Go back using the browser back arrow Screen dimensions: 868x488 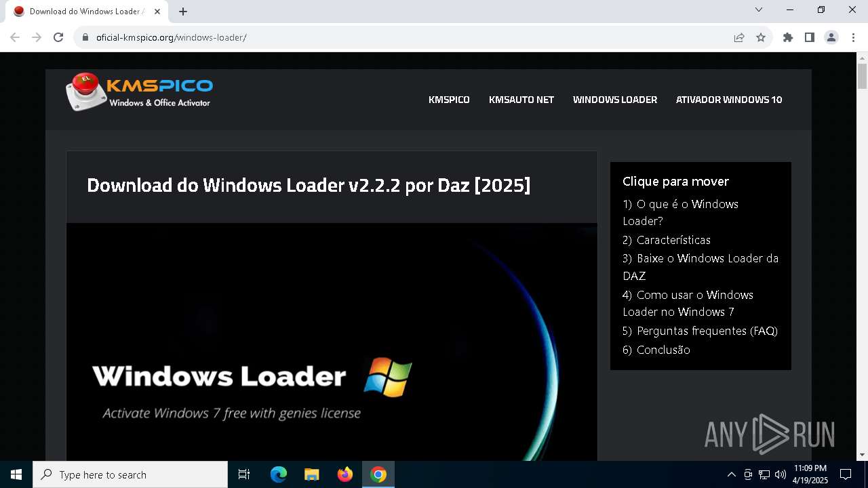(15, 37)
